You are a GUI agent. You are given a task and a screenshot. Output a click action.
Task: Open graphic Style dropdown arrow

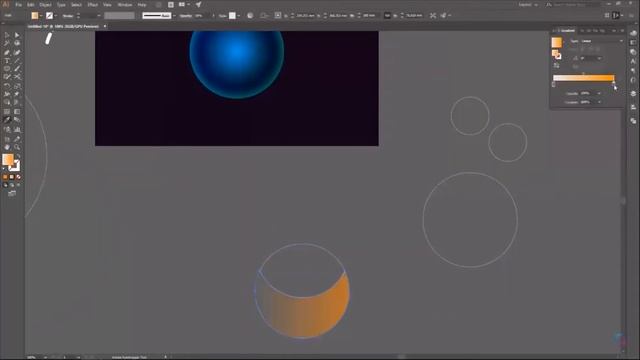pos(239,16)
